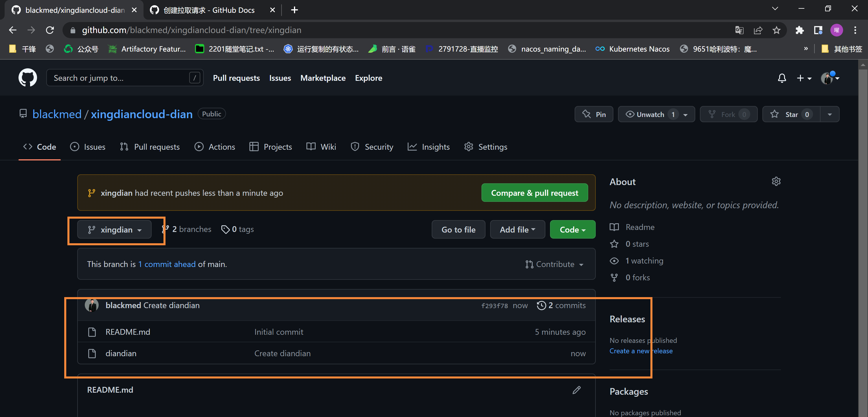This screenshot has height=417, width=868.
Task: Expand the Contribute dropdown
Action: pyautogui.click(x=554, y=264)
